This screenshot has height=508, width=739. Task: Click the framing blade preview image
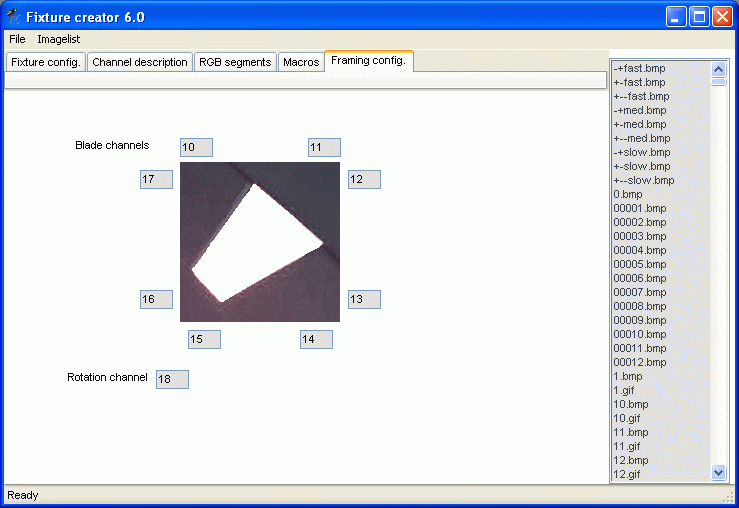(x=260, y=242)
